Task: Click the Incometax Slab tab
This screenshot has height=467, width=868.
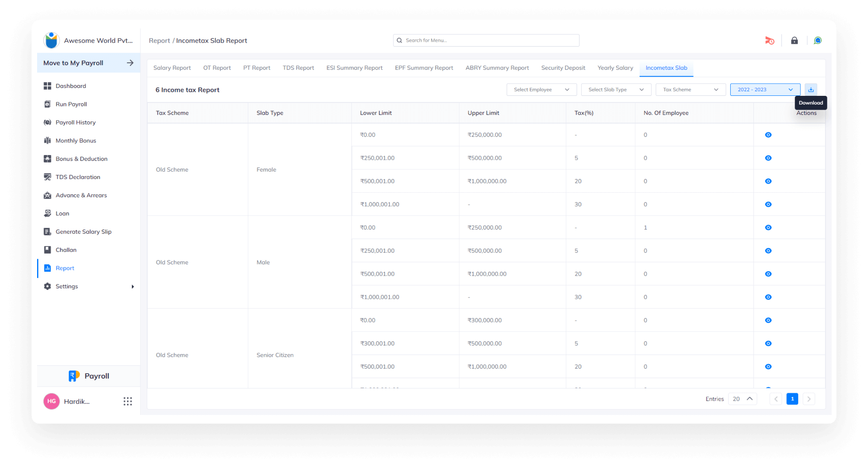Action: pos(666,68)
